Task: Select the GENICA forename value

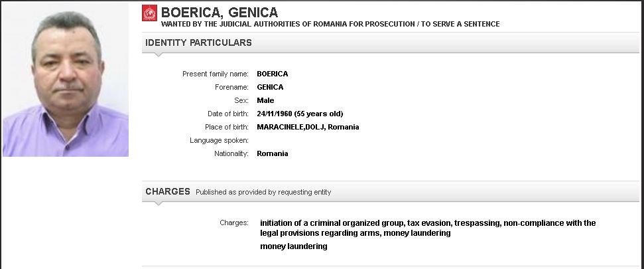Action: [270, 87]
